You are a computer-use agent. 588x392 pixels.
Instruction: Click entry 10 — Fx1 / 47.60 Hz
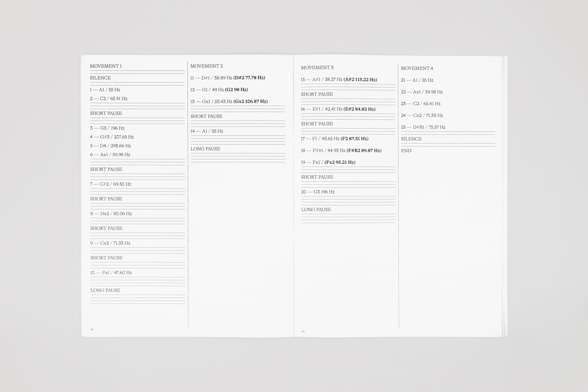[111, 272]
